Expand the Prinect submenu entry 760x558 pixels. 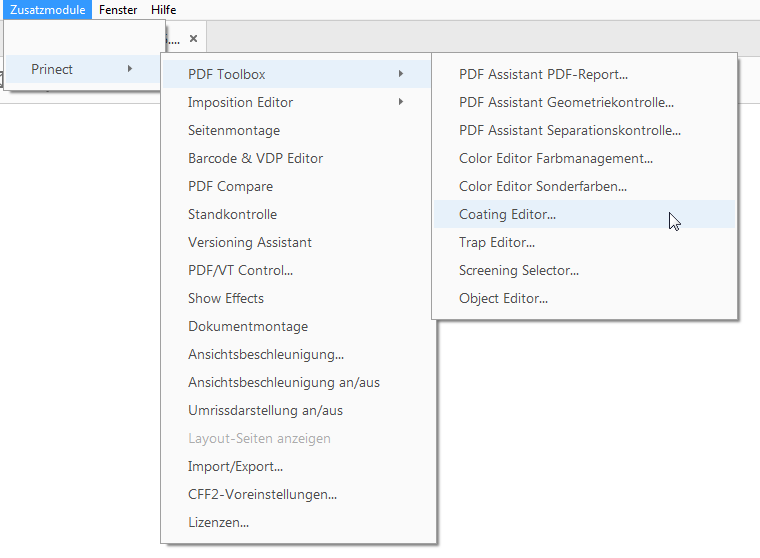pos(82,69)
